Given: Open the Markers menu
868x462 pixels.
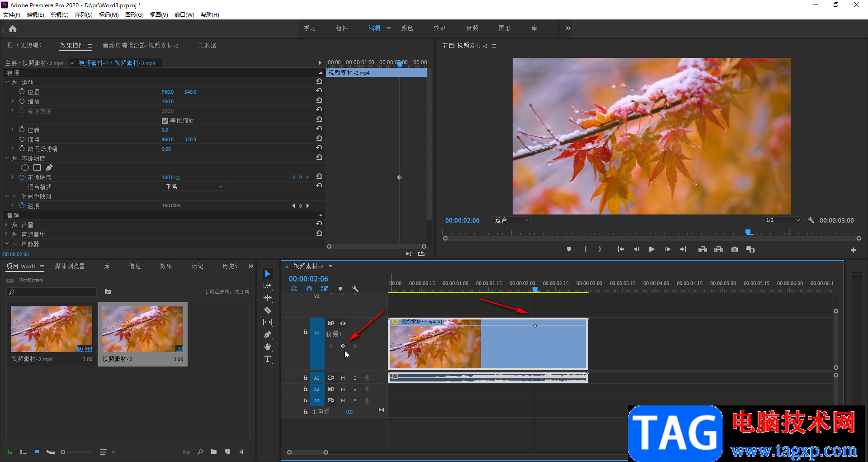Looking at the screenshot, I should 109,15.
